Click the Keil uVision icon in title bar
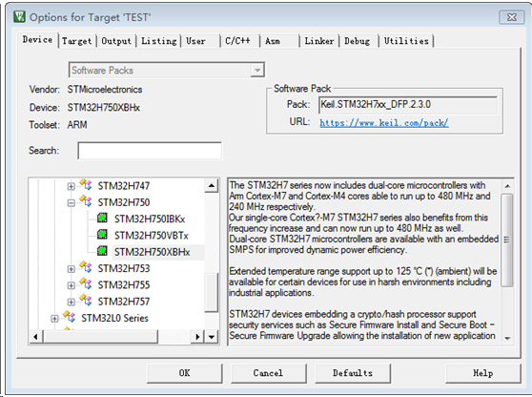Viewport: 532px width, 397px height. pyautogui.click(x=19, y=16)
